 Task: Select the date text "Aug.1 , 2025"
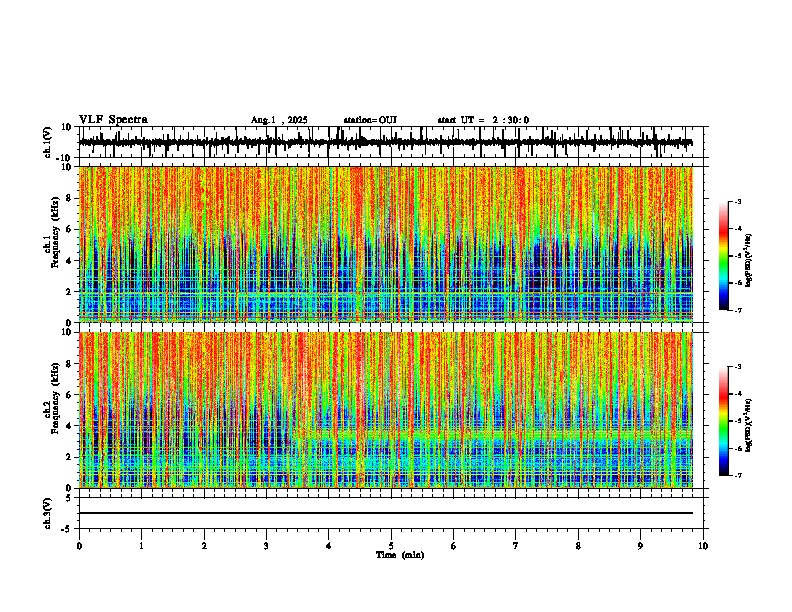[x=279, y=120]
